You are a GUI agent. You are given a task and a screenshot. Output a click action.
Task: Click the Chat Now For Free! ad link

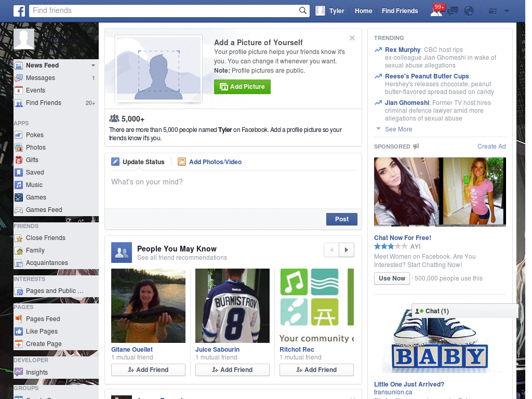[403, 238]
